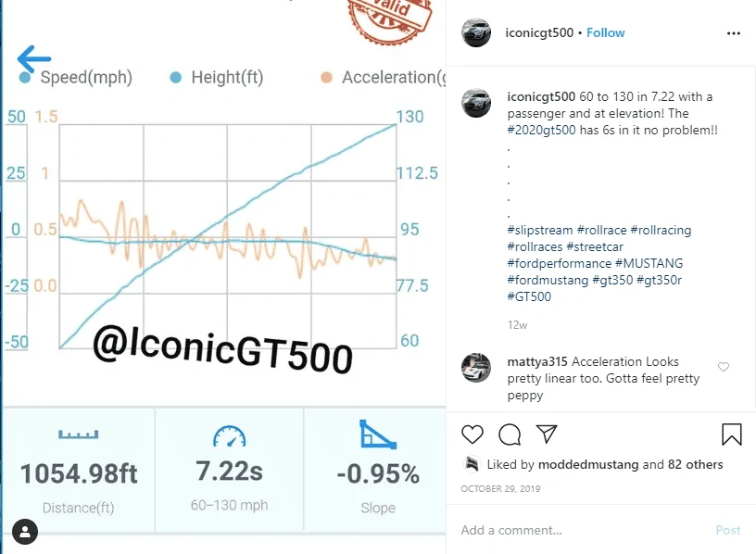
Task: Click the Post comment button
Action: (x=728, y=530)
